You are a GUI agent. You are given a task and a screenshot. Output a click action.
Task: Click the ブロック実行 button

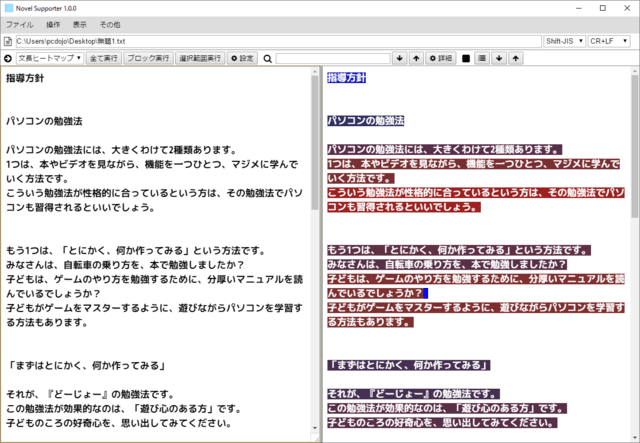click(148, 59)
